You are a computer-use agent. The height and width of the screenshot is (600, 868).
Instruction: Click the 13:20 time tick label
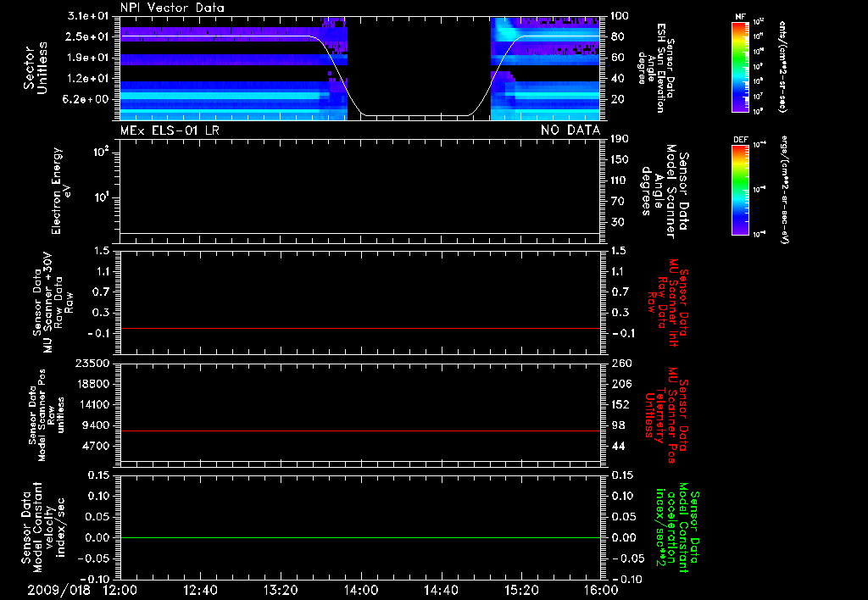[281, 590]
